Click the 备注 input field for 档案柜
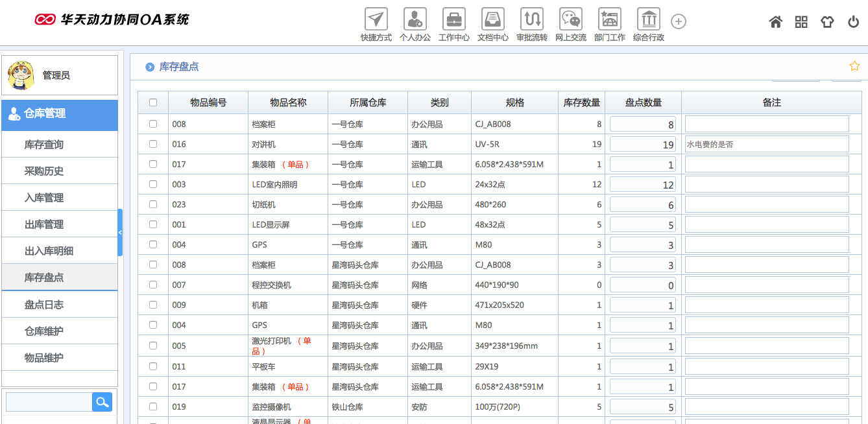The height and width of the screenshot is (424, 868). tap(767, 124)
